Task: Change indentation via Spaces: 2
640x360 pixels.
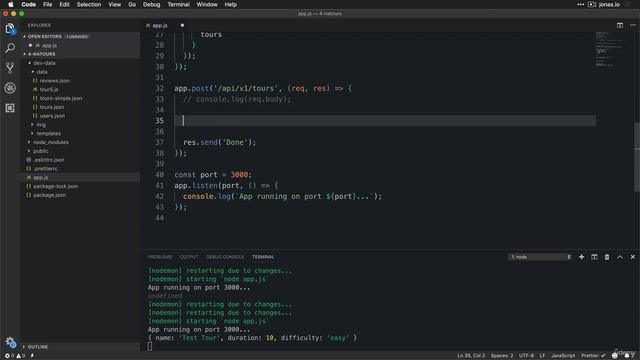Action: (502, 356)
